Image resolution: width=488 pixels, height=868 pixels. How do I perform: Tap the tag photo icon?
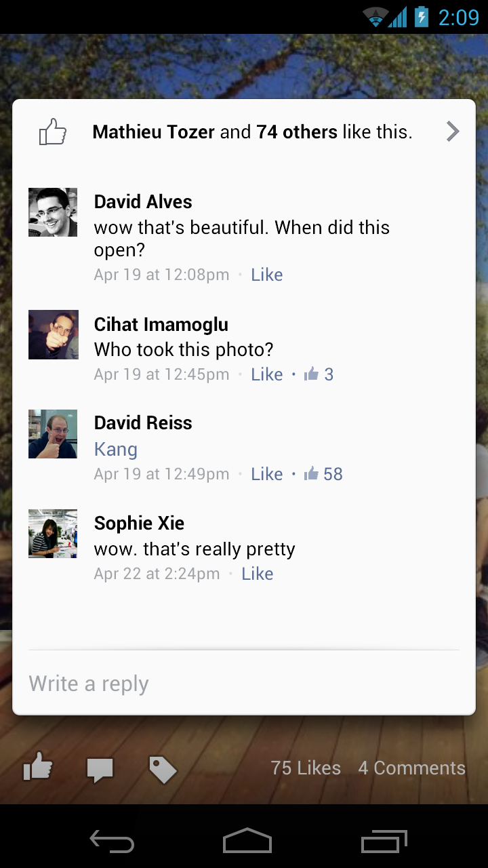pyautogui.click(x=163, y=770)
